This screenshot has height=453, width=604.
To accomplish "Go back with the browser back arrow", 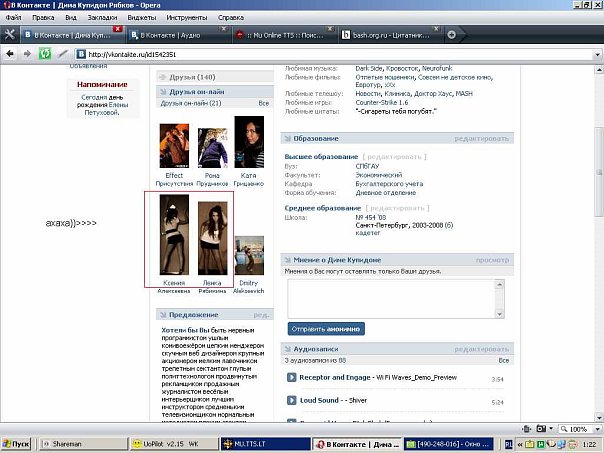I will [10, 54].
